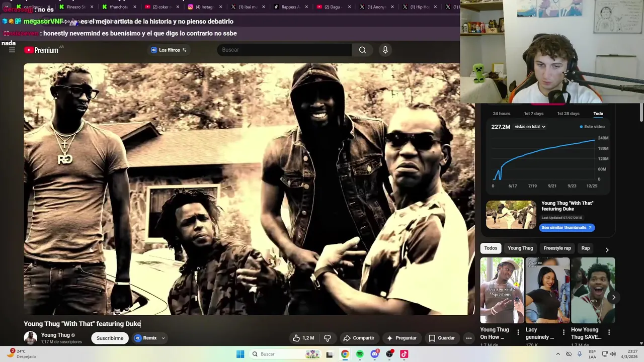
Task: Switch to the (1) Anonymous X tab
Action: coord(375,7)
